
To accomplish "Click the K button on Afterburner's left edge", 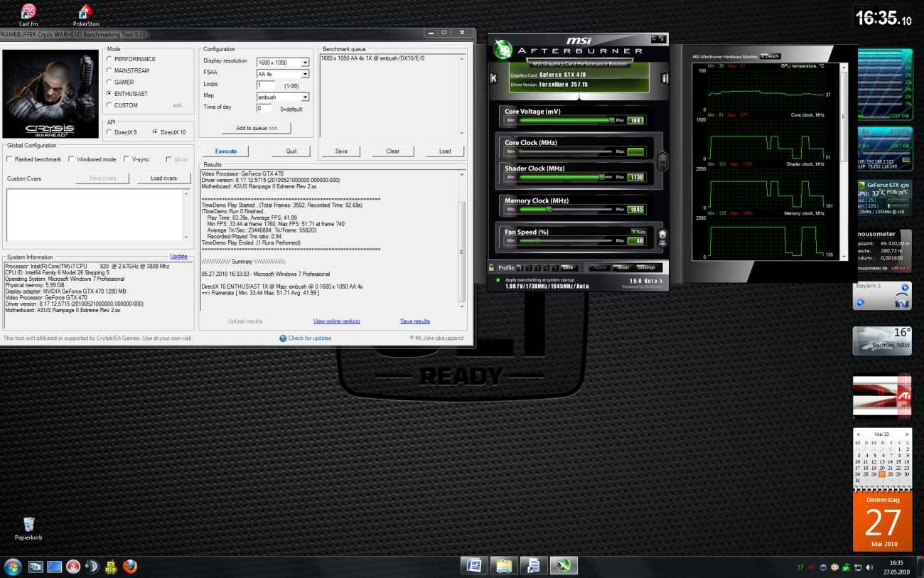I will click(x=494, y=78).
